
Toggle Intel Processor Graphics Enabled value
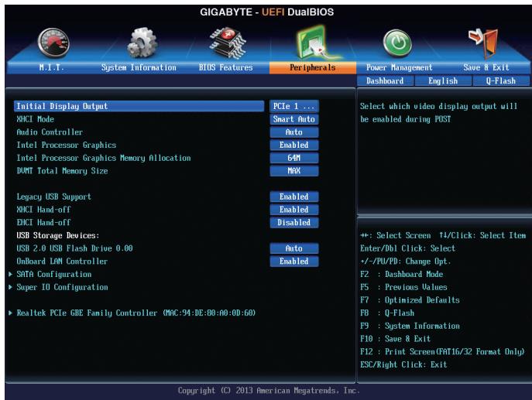pyautogui.click(x=294, y=145)
